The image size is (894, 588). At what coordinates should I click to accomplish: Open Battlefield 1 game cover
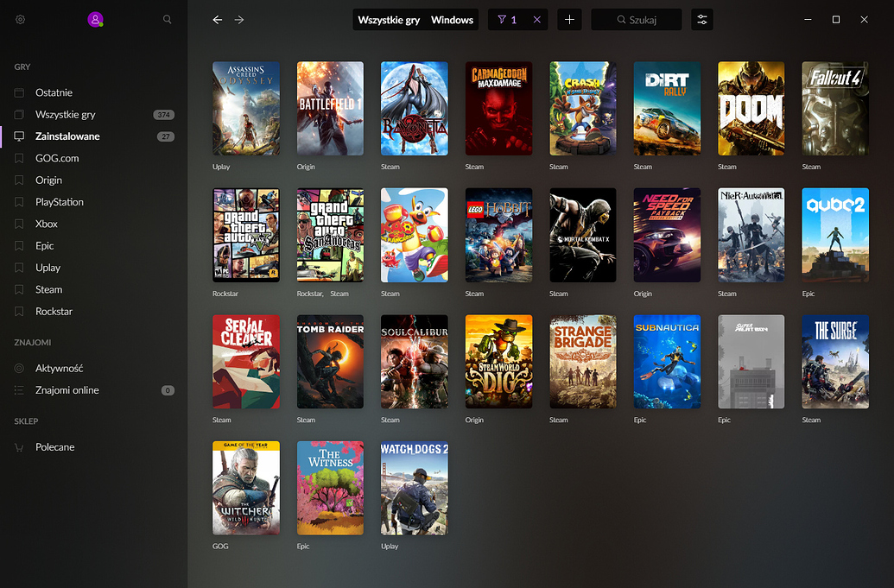(x=330, y=108)
